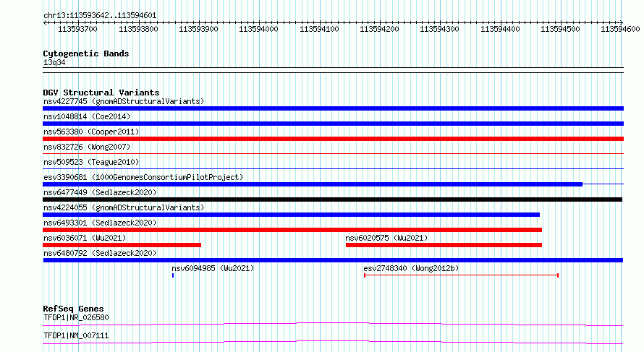Image resolution: width=644 pixels, height=352 pixels.
Task: Click ruler position 113594600
Action: tap(620, 29)
